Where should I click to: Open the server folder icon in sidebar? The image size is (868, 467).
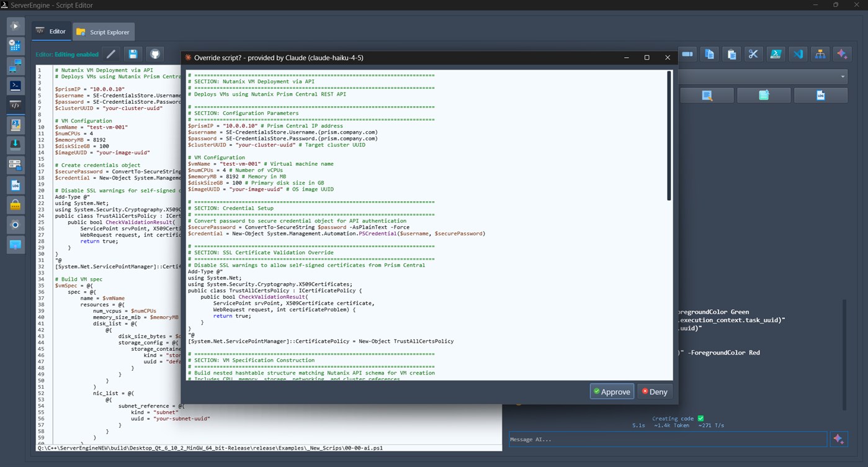coord(16,165)
